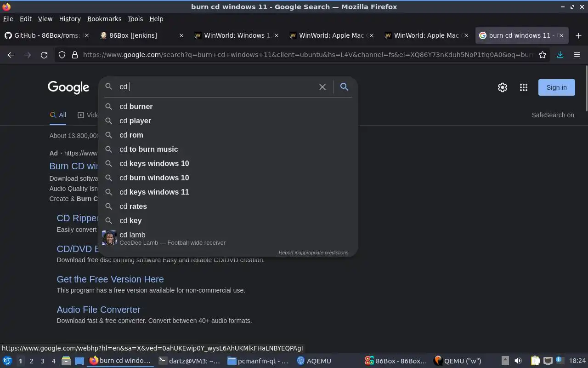The width and height of the screenshot is (588, 368).
Task: Click Report inappropriate predictions link
Action: [313, 253]
